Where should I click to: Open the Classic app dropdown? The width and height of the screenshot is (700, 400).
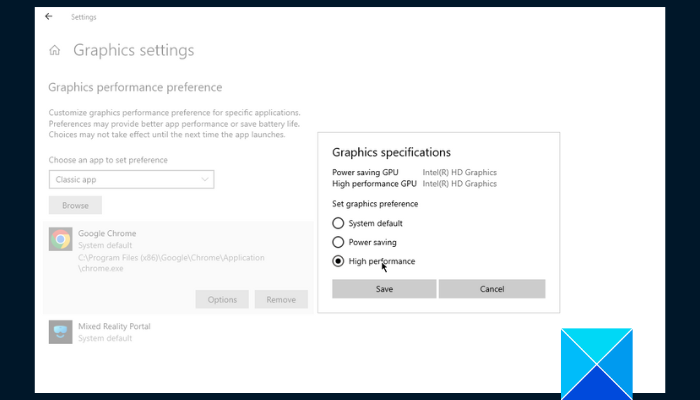tap(131, 180)
